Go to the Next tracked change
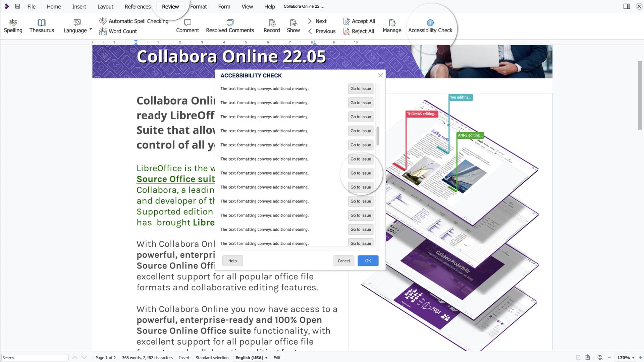This screenshot has height=362, width=644. [x=317, y=21]
